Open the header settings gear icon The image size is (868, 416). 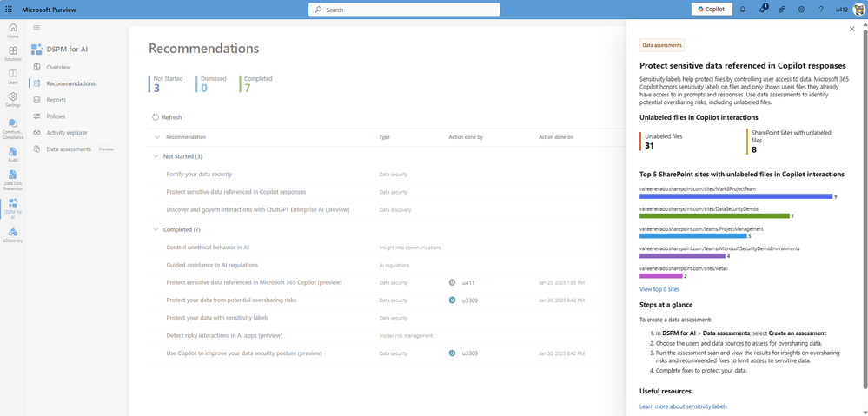point(802,10)
